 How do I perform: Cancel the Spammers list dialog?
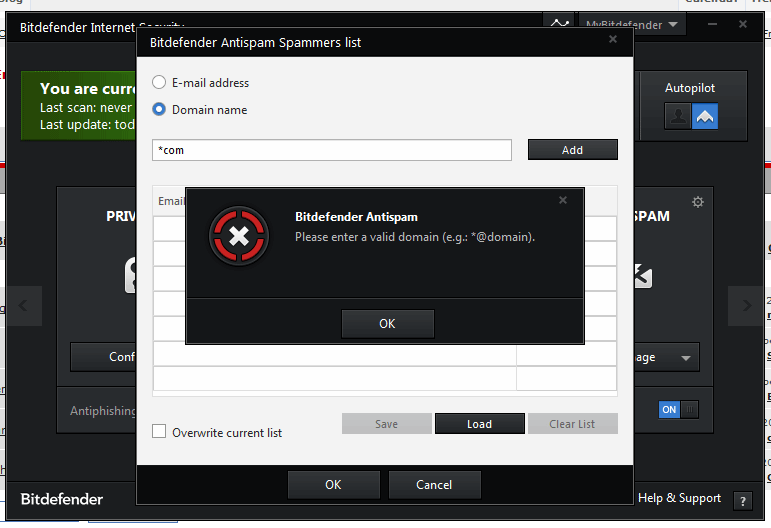tap(434, 485)
